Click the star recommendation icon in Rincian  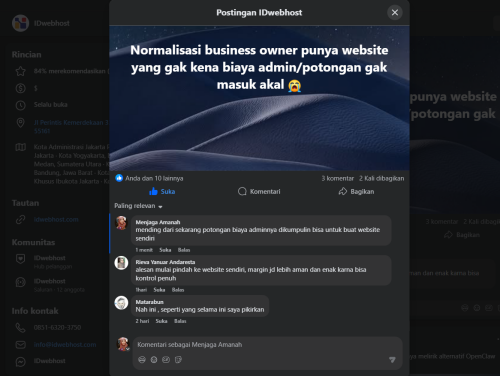pyautogui.click(x=20, y=71)
